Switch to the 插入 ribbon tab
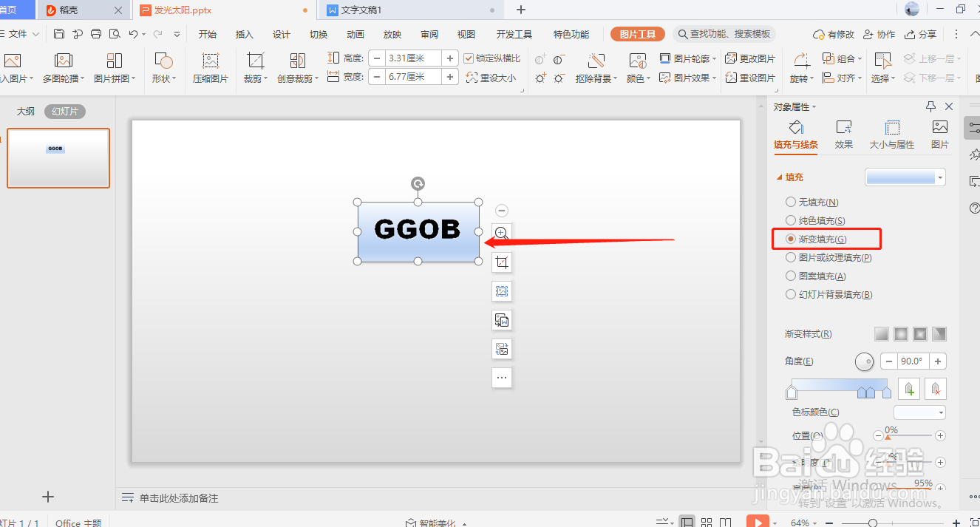Screen dimensions: 980x527 point(244,33)
